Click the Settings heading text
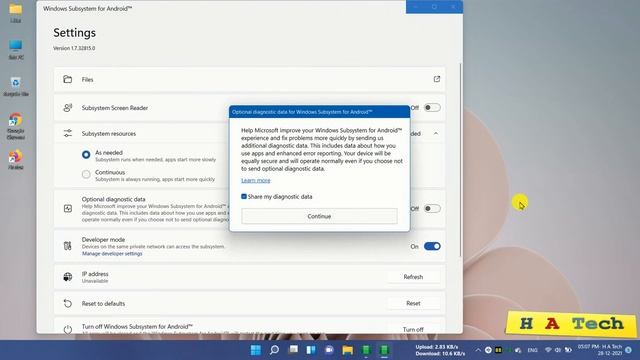The image size is (640, 360). click(74, 33)
